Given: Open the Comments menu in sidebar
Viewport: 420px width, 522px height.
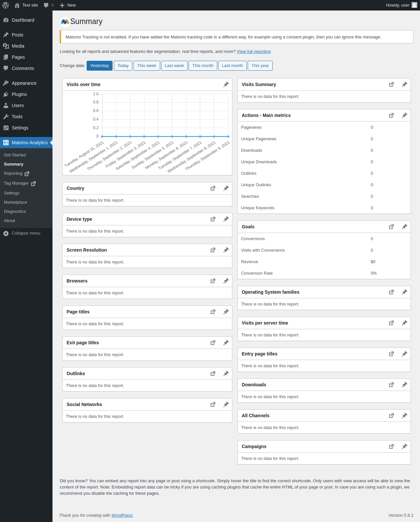Looking at the screenshot, I should tap(26, 68).
